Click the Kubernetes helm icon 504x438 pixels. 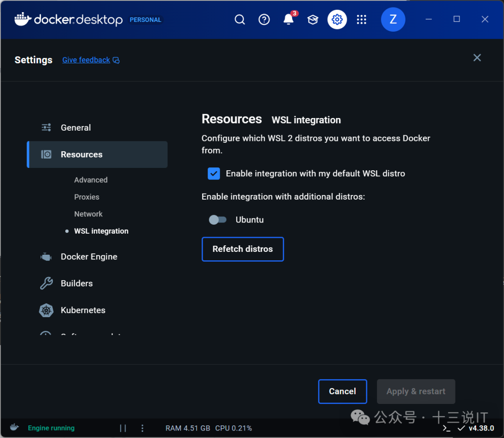[46, 310]
